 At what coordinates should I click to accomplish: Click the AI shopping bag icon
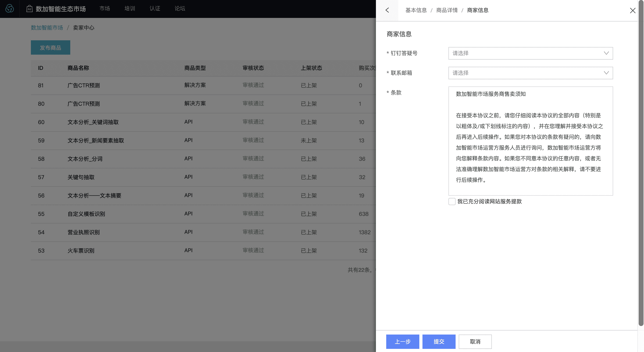tap(30, 9)
